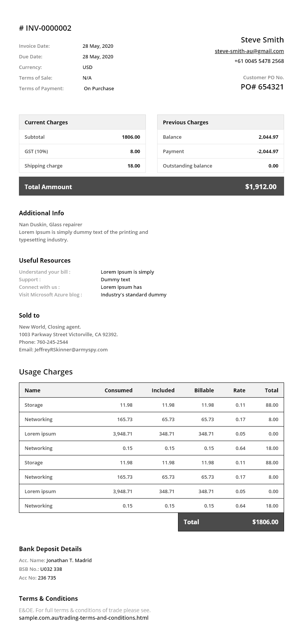This screenshot has width=303, height=644.
Task: Select the BSB number U032 338
Action: pos(51,569)
